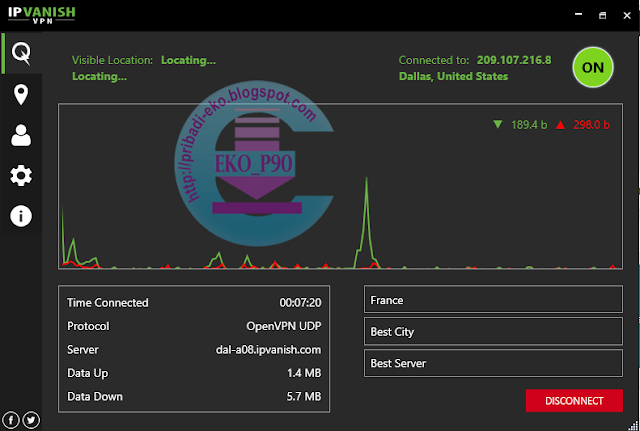The image size is (640, 431).
Task: Click the green download speed arrow
Action: 498,124
